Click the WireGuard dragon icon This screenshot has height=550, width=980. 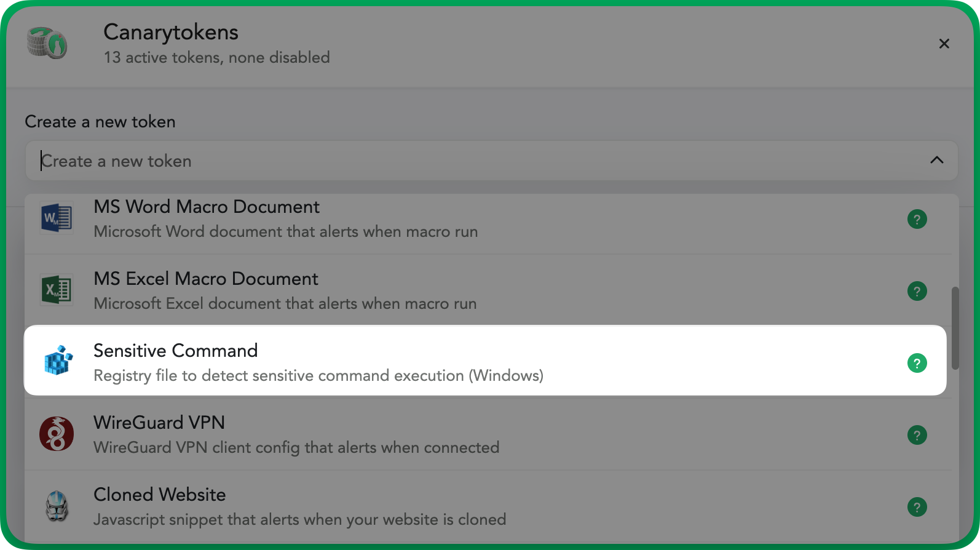(x=57, y=434)
